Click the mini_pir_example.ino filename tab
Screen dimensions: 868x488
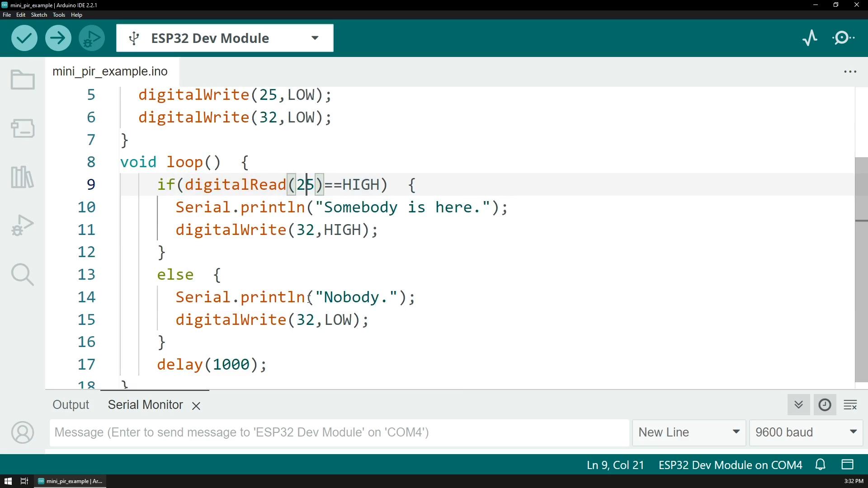(x=110, y=71)
